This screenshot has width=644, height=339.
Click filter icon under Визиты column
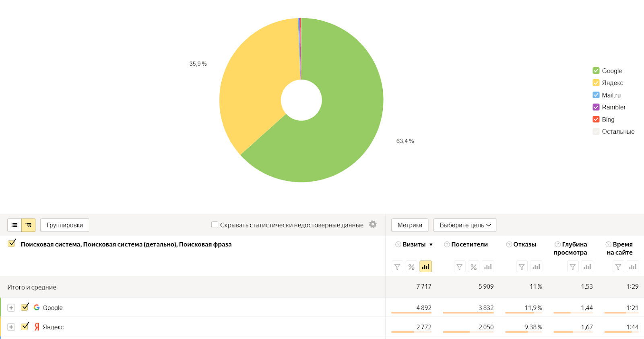pyautogui.click(x=397, y=267)
